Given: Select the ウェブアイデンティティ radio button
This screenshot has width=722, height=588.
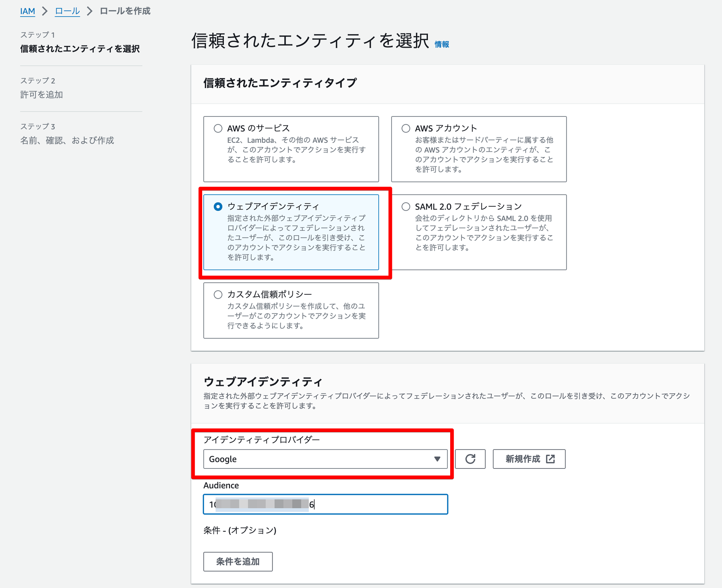Looking at the screenshot, I should pos(218,207).
